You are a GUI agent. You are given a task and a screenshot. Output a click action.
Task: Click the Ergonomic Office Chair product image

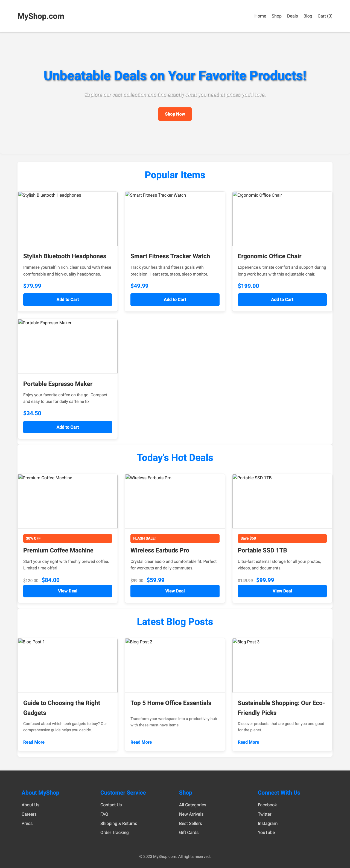pyautogui.click(x=282, y=218)
